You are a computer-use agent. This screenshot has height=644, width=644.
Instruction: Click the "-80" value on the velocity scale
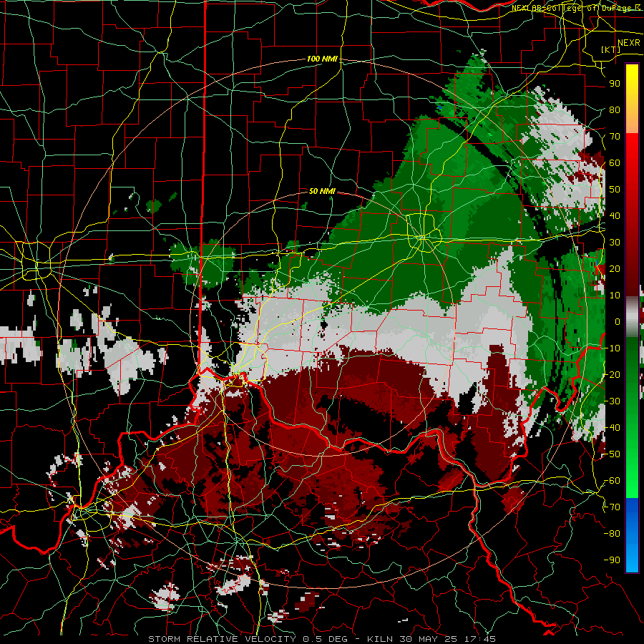coord(612,534)
